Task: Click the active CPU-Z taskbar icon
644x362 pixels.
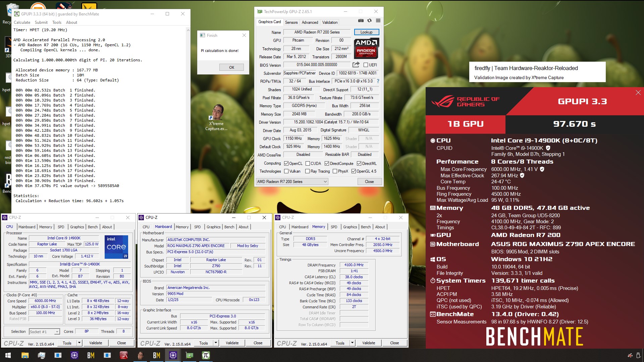Action: coord(173,355)
